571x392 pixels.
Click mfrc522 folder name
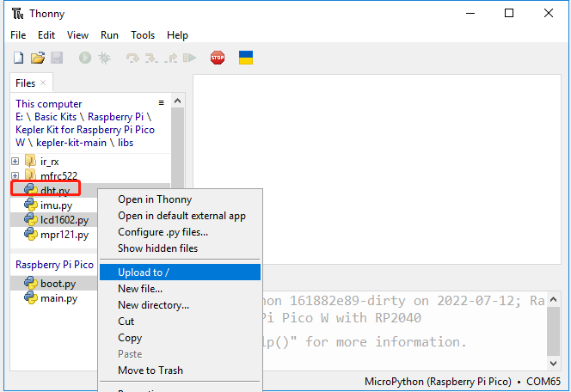click(59, 176)
